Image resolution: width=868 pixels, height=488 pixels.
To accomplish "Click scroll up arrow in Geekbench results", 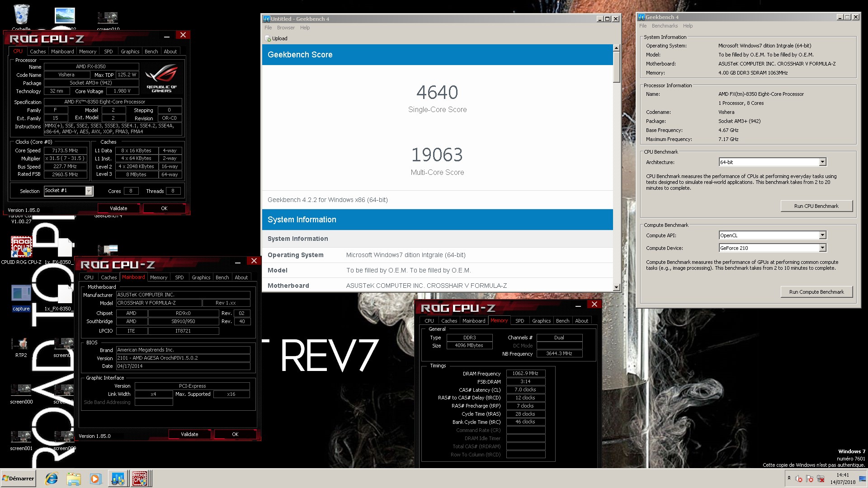I will (x=616, y=48).
